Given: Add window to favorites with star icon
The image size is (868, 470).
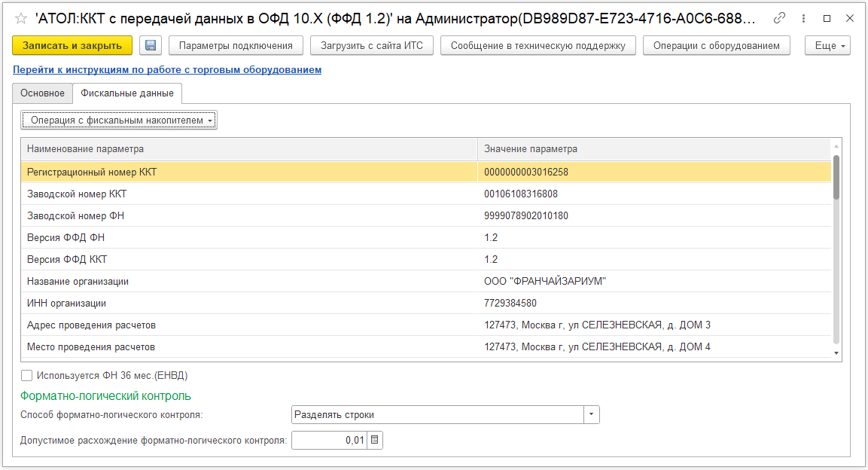Looking at the screenshot, I should (x=20, y=18).
